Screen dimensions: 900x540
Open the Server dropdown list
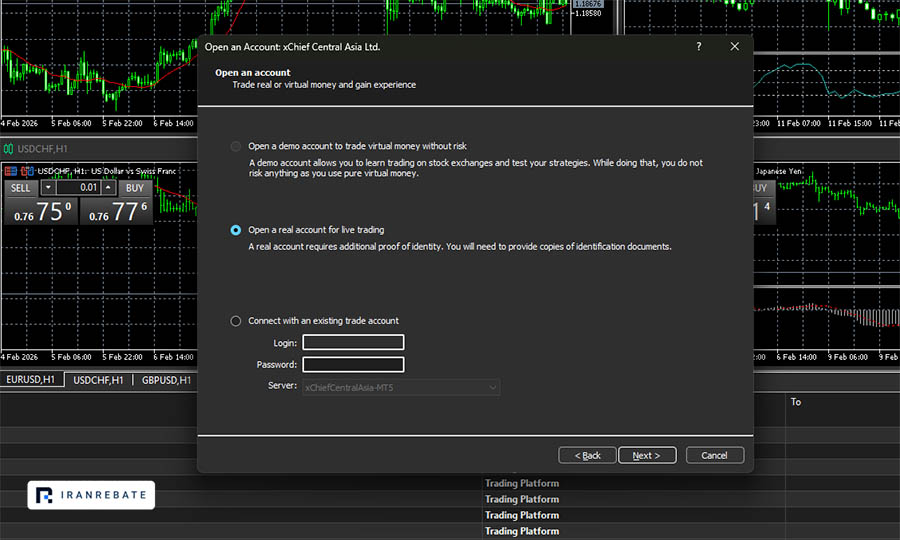click(x=401, y=387)
